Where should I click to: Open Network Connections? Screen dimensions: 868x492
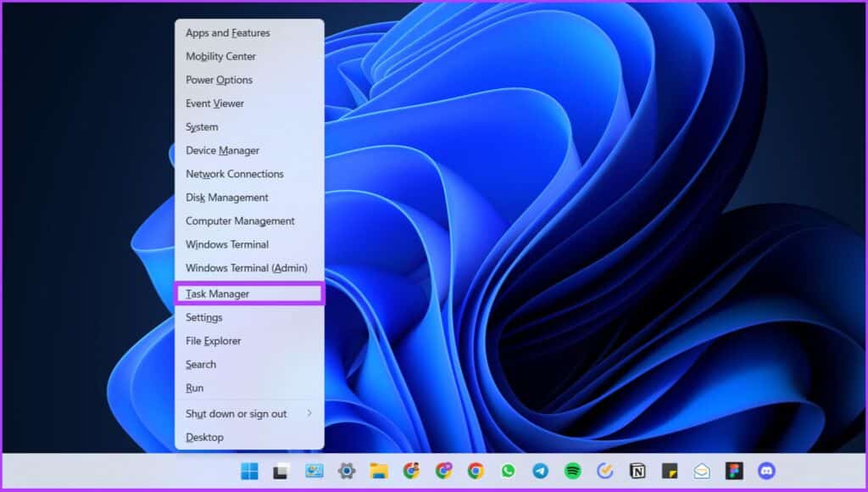[x=234, y=173]
